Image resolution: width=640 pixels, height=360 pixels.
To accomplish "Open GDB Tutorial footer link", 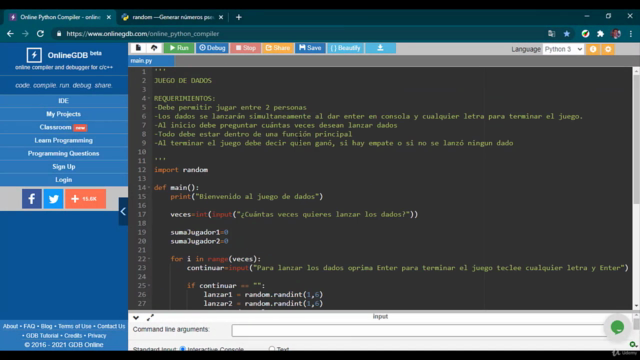I will pyautogui.click(x=42, y=336).
